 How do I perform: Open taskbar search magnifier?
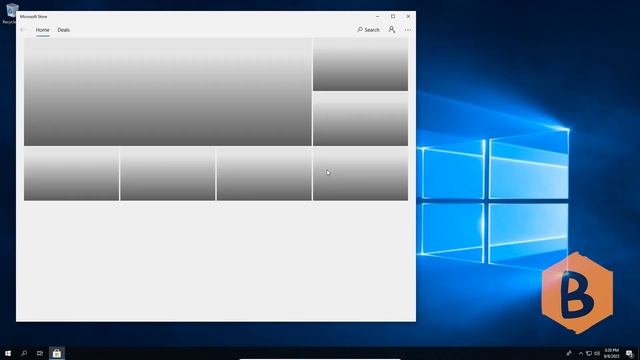click(x=24, y=353)
